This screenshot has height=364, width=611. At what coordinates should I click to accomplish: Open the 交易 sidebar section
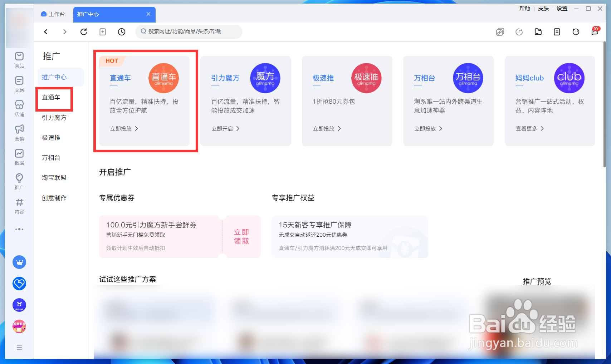point(19,84)
